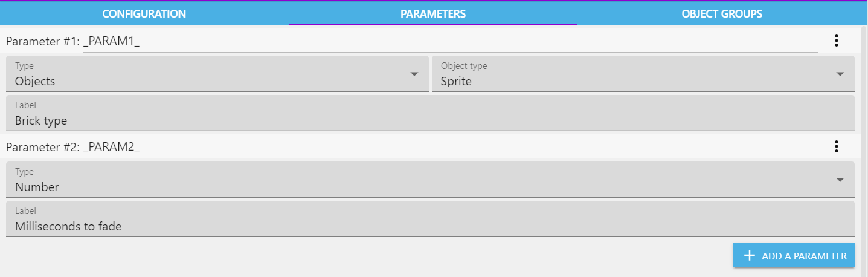Click plus icon on Add a Parameter
The height and width of the screenshot is (277, 868).
tap(750, 256)
